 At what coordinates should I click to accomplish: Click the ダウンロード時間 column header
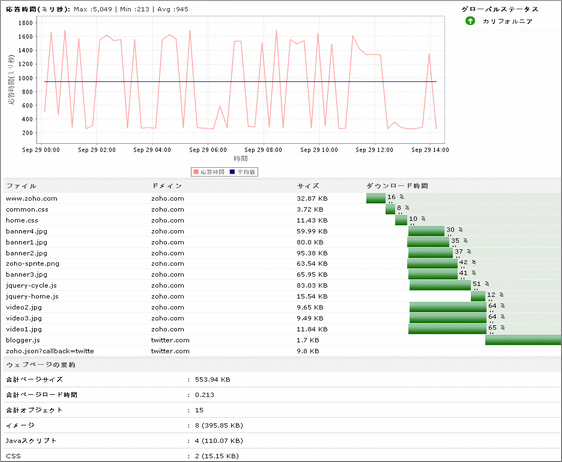click(x=397, y=186)
